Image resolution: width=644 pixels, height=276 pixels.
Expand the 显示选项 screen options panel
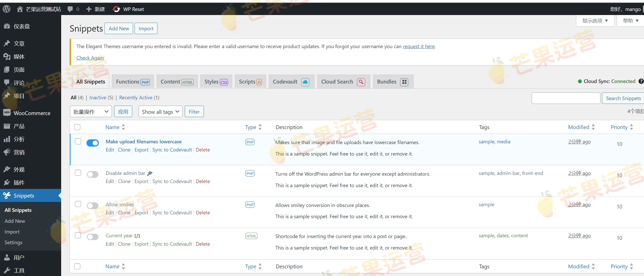[x=595, y=20]
